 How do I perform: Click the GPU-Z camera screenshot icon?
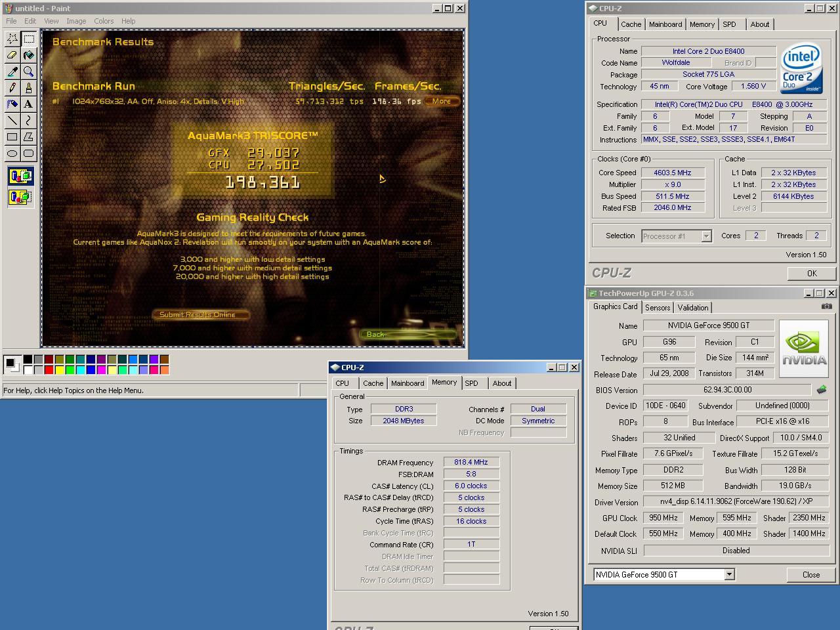tap(826, 306)
